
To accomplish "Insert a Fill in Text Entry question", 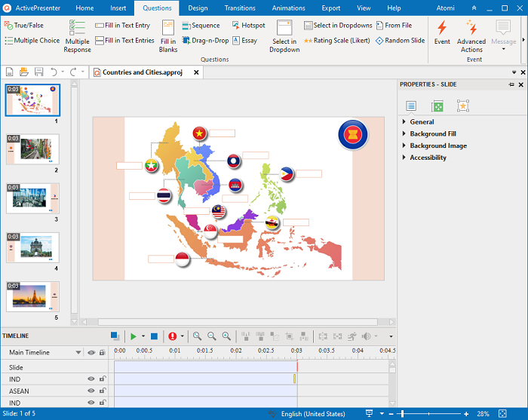I will 122,25.
